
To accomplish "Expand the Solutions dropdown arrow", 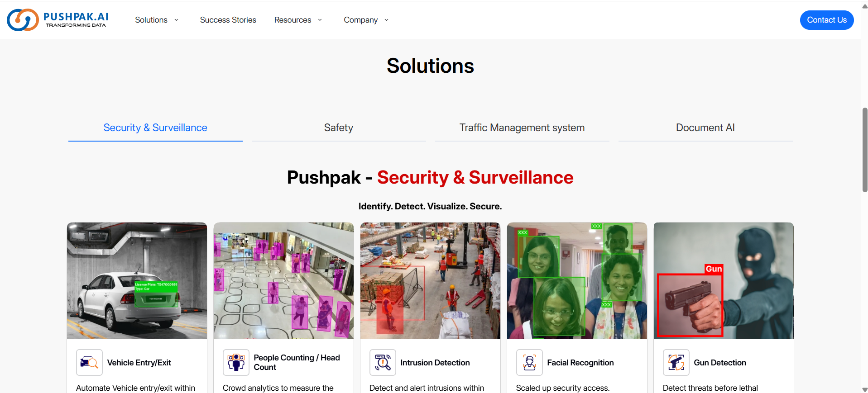I will click(177, 20).
